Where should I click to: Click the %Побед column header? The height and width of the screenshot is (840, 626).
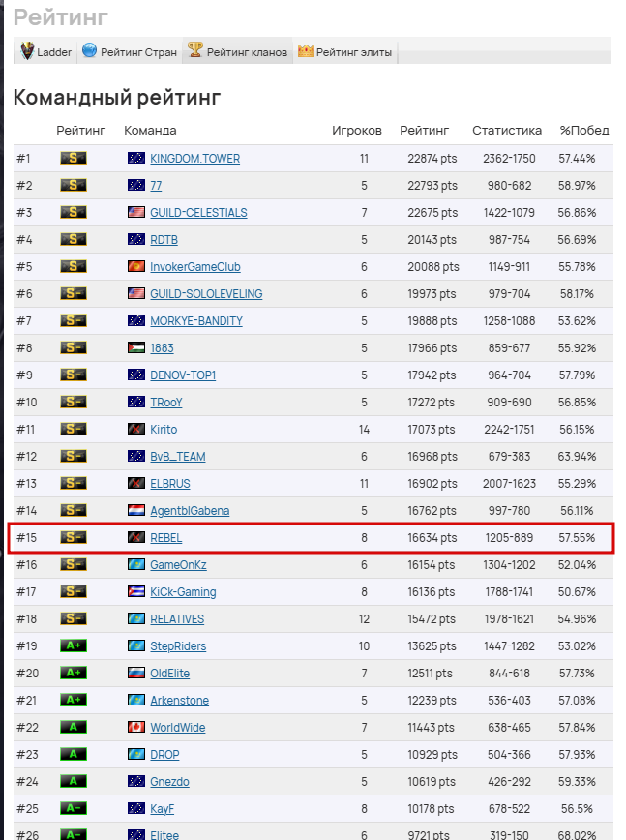[584, 131]
